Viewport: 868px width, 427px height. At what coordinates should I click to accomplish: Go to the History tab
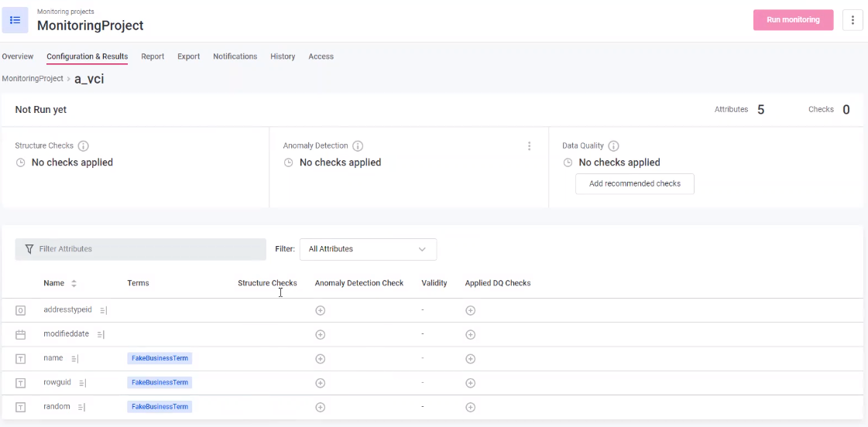(283, 56)
